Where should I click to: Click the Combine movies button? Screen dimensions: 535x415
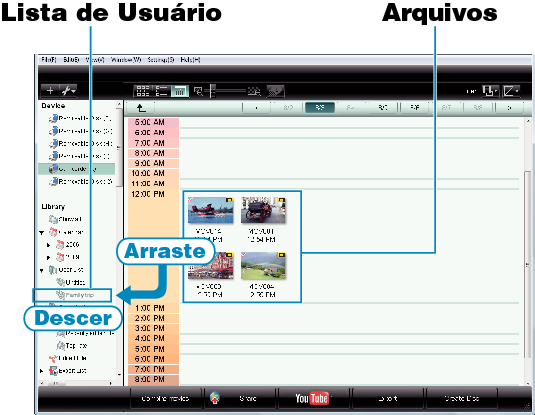165,398
